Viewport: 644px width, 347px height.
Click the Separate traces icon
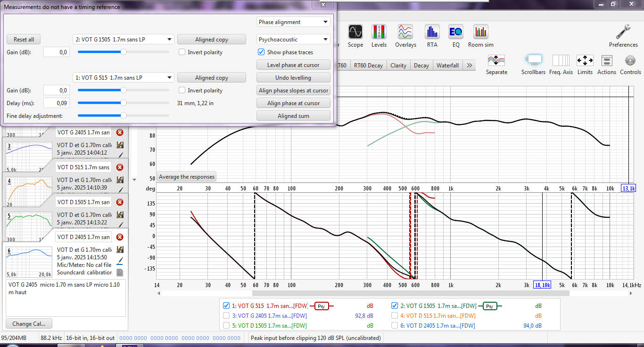coord(496,60)
